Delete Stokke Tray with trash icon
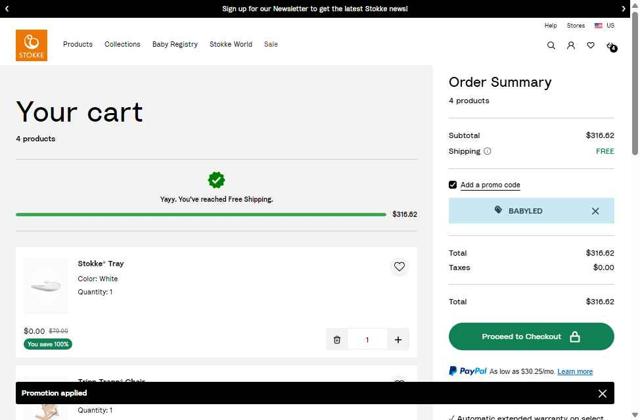This screenshot has height=420, width=640. (337, 340)
